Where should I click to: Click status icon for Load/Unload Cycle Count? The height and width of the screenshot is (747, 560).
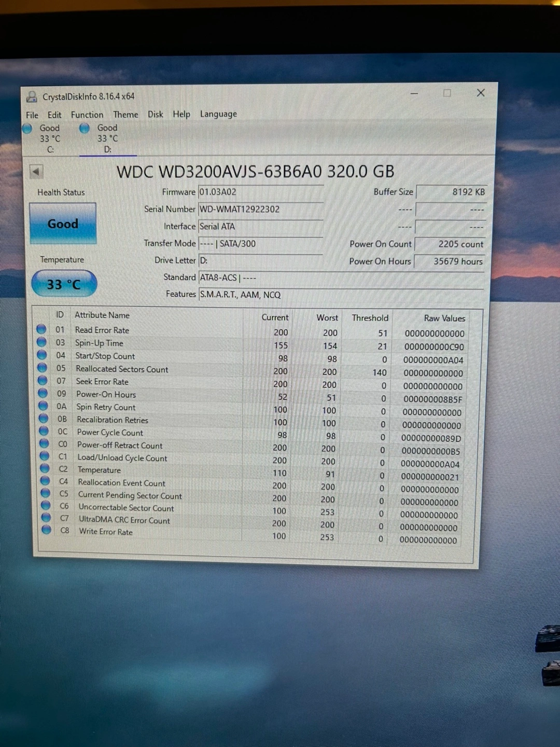45,456
